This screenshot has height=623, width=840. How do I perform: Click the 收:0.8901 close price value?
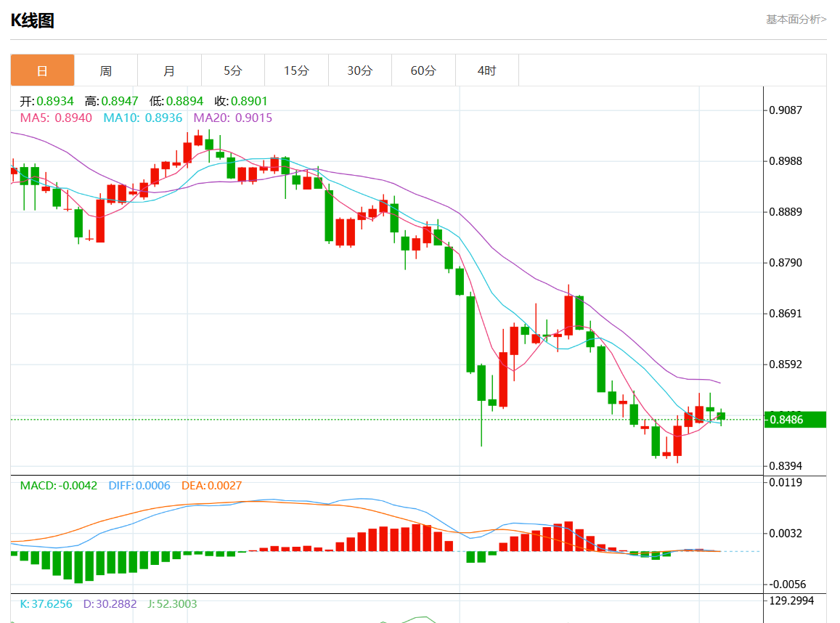[x=241, y=101]
